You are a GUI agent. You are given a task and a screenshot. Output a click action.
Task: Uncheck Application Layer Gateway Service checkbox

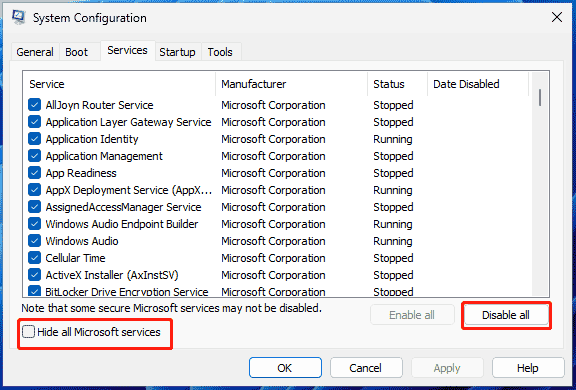[x=35, y=122]
